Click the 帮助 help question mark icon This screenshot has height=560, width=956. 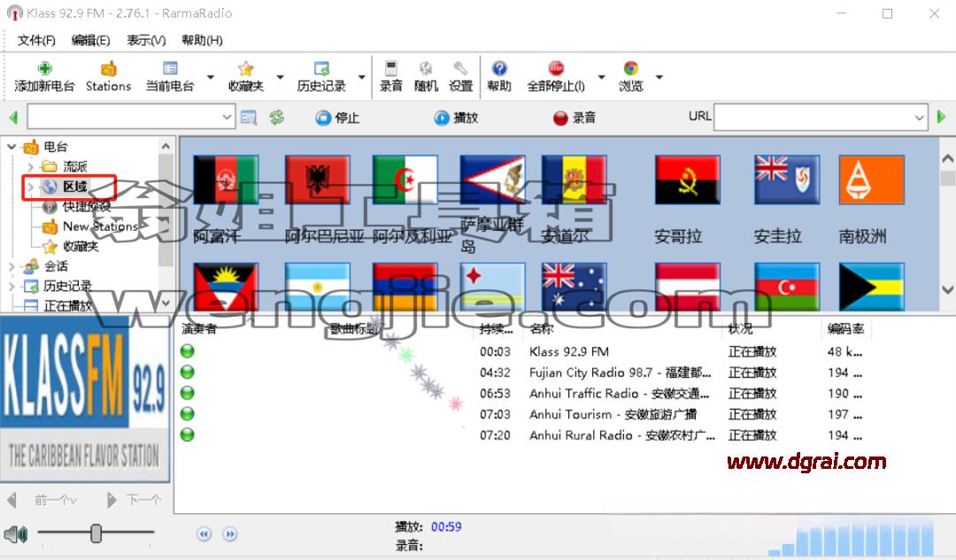coord(499,68)
